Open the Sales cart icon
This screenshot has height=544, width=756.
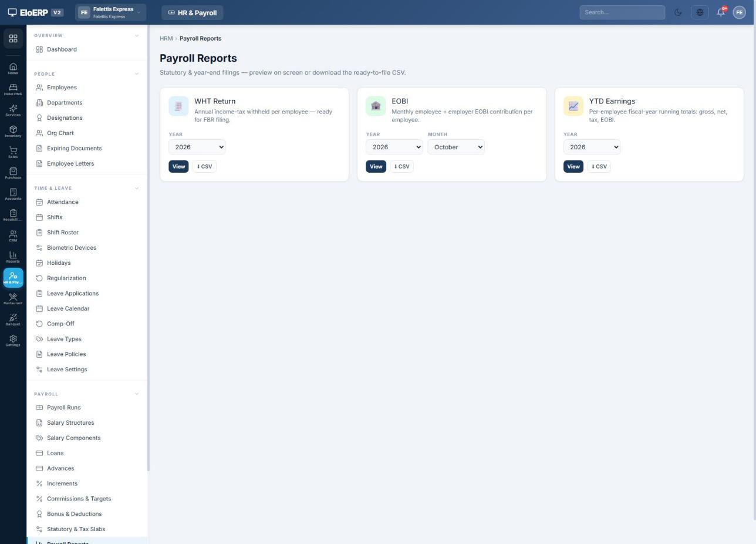(13, 152)
